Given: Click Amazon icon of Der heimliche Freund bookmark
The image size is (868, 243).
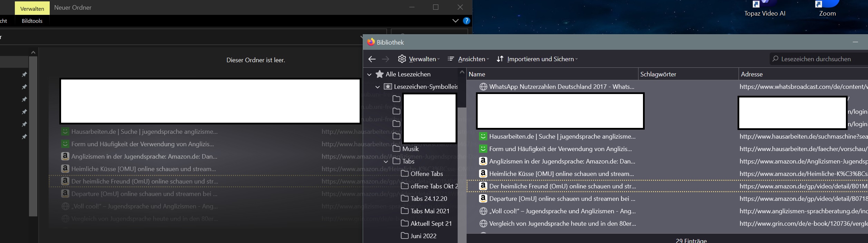Looking at the screenshot, I should [x=483, y=186].
